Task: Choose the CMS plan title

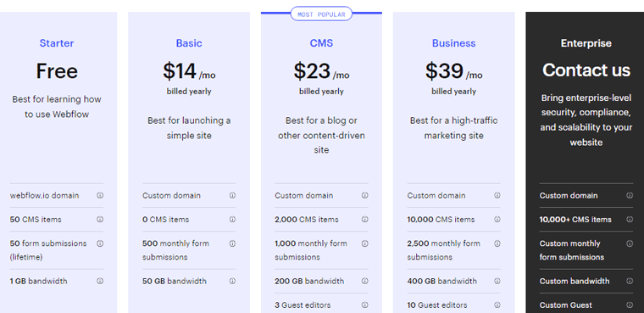Action: [321, 43]
